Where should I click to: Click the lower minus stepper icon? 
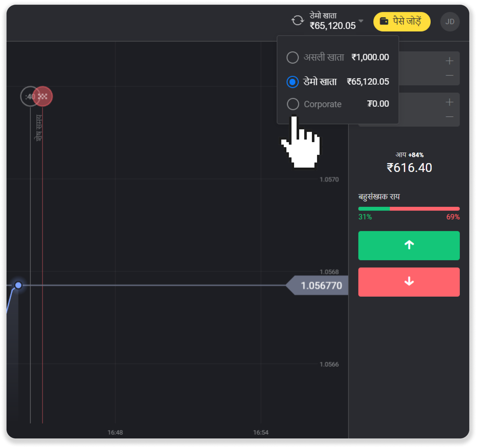pos(449,117)
